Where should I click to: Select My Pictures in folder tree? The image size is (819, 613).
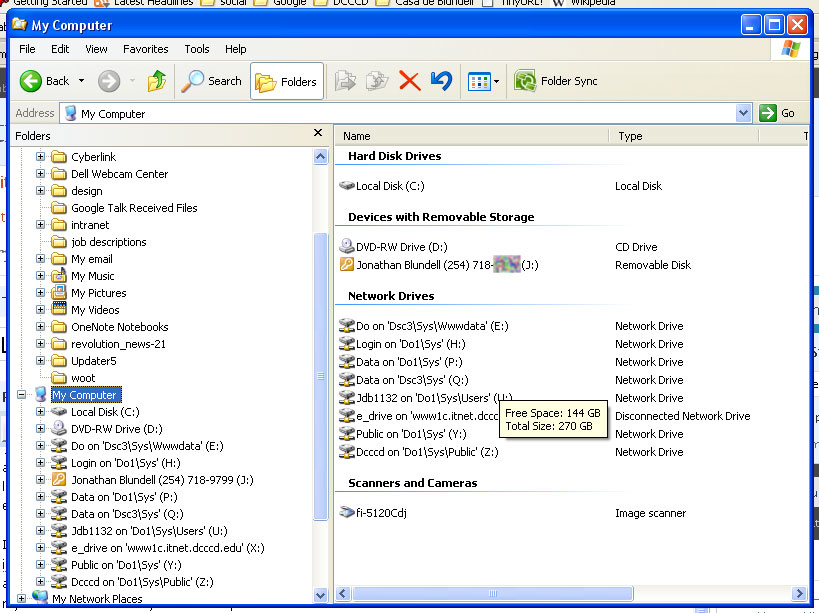(x=98, y=293)
